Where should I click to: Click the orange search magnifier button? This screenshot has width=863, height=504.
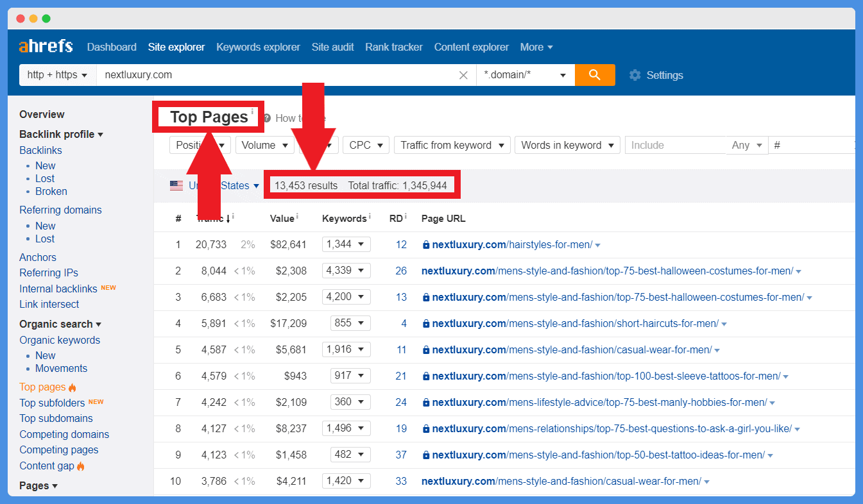coord(595,75)
